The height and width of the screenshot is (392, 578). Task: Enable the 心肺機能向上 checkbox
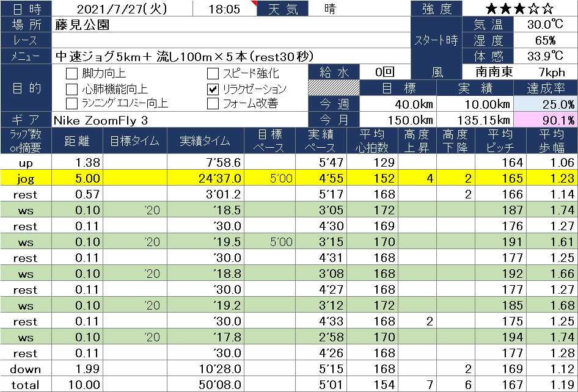71,89
